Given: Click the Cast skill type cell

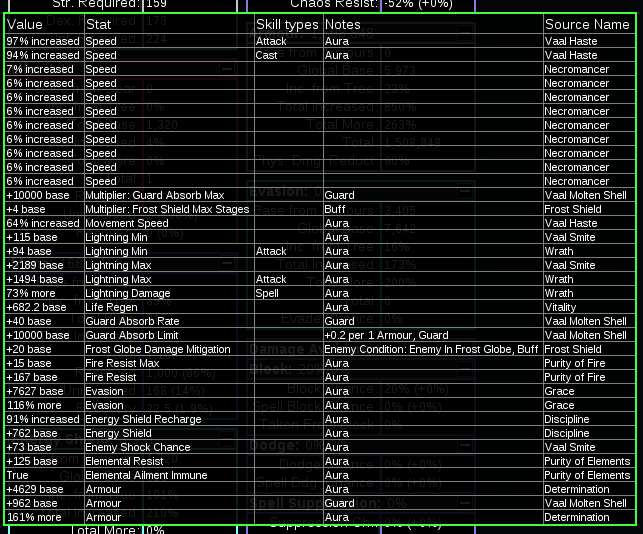Looking at the screenshot, I should 266,55.
